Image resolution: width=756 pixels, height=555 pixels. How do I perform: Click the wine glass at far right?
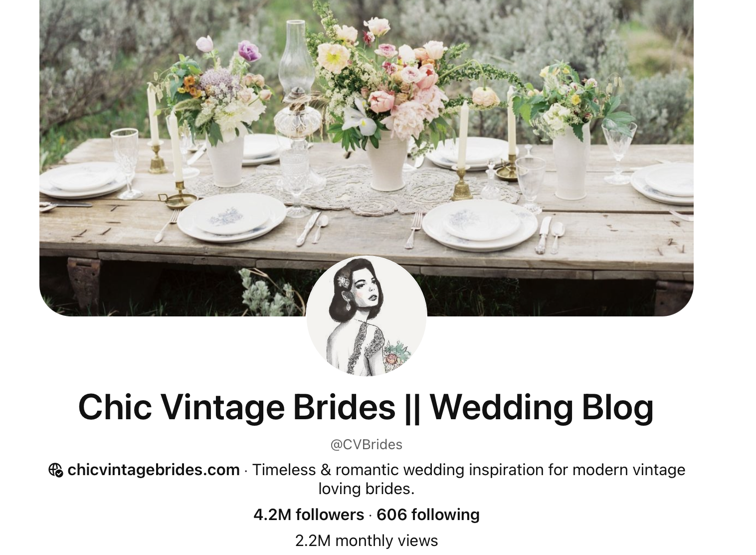point(619,151)
